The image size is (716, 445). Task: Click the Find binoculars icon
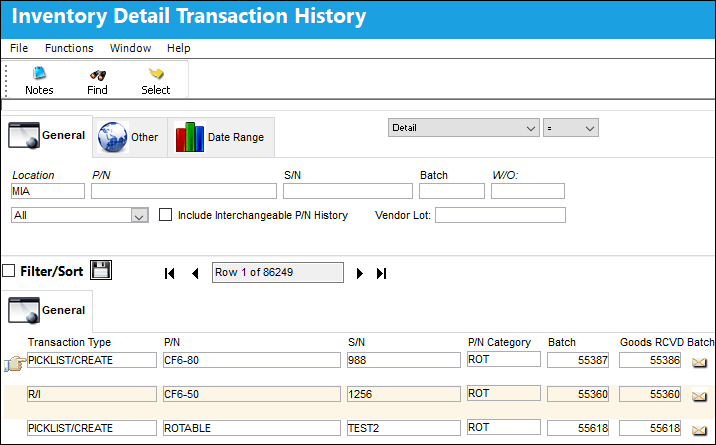[x=98, y=75]
